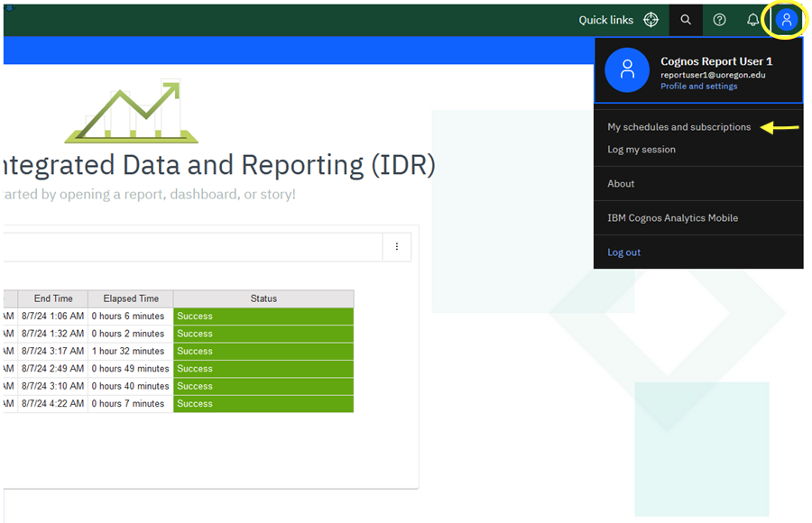Click the large blue user avatar

click(x=627, y=70)
